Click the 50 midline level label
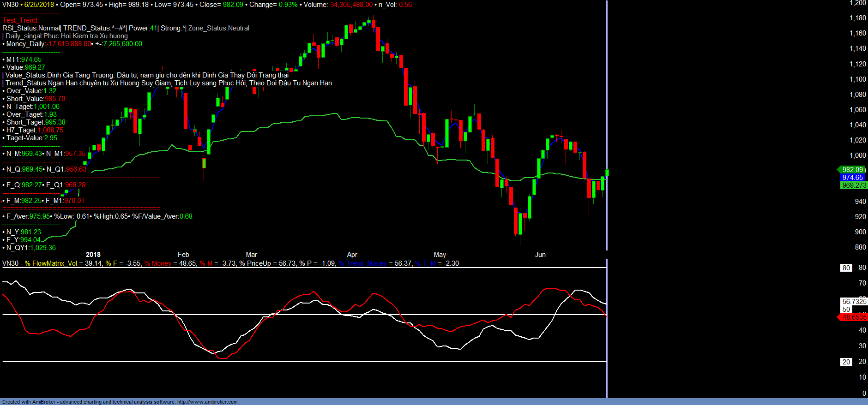This screenshot has height=405, width=868. pos(846,310)
